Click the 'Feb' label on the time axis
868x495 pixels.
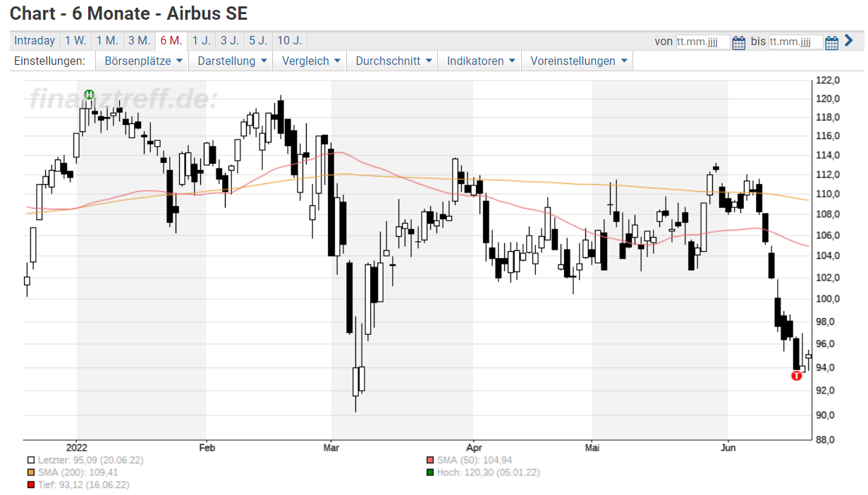(x=207, y=447)
